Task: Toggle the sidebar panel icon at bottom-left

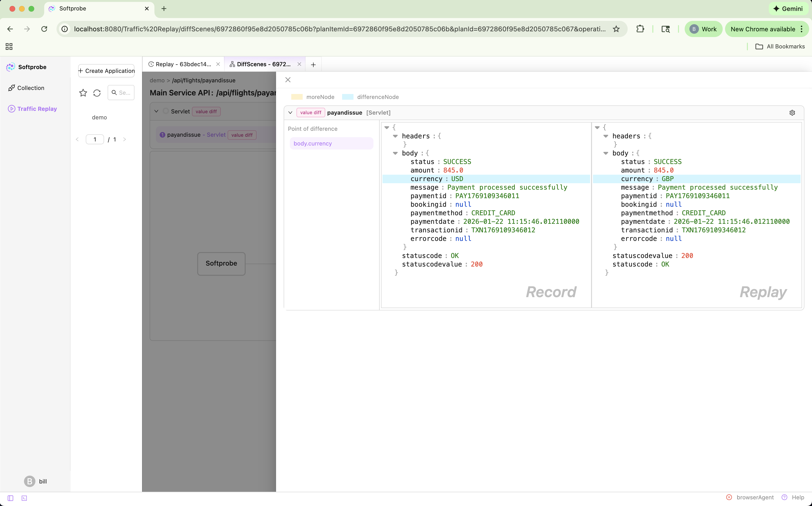Action: (10, 498)
